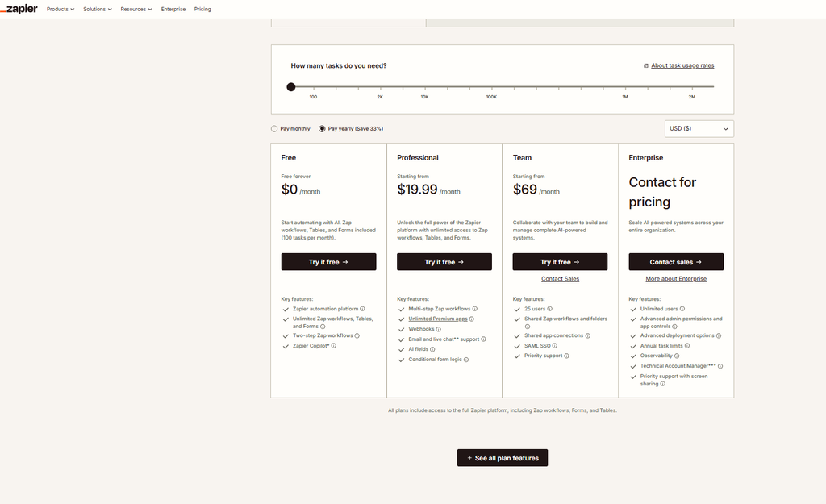Click info icon beside Multi-step Zap workflows
This screenshot has width=826, height=504.
click(474, 309)
